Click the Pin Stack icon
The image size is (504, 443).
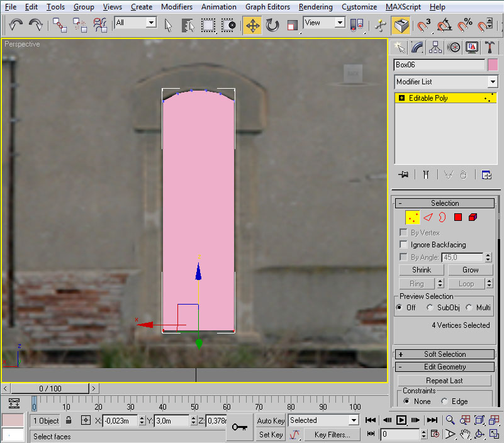tap(403, 175)
